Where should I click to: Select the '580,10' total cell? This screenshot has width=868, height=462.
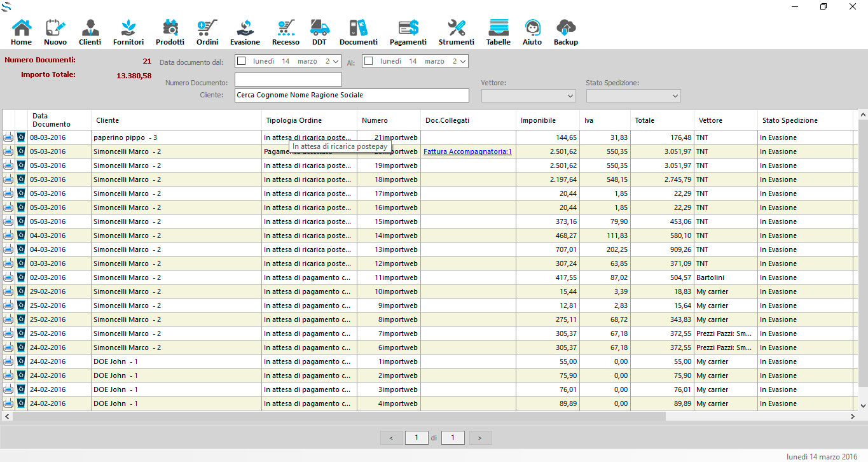pos(662,235)
